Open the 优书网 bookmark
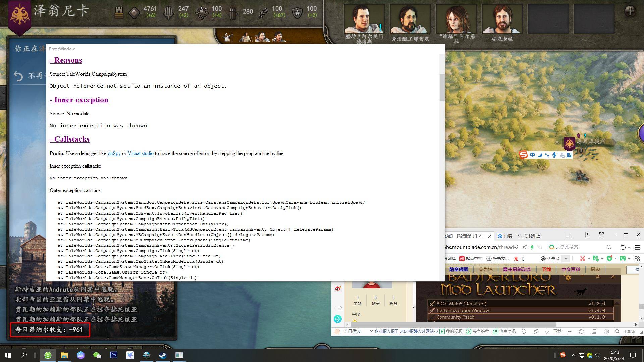 (550, 258)
